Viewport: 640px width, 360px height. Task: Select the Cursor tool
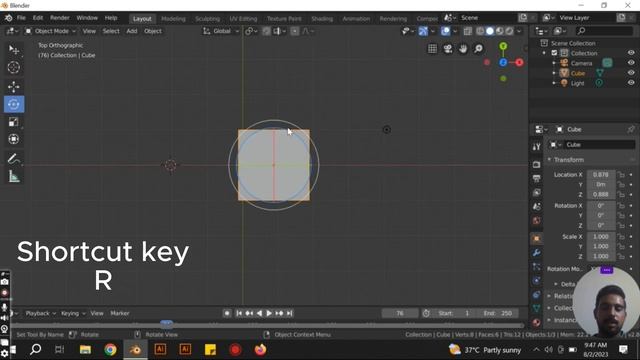[14, 67]
